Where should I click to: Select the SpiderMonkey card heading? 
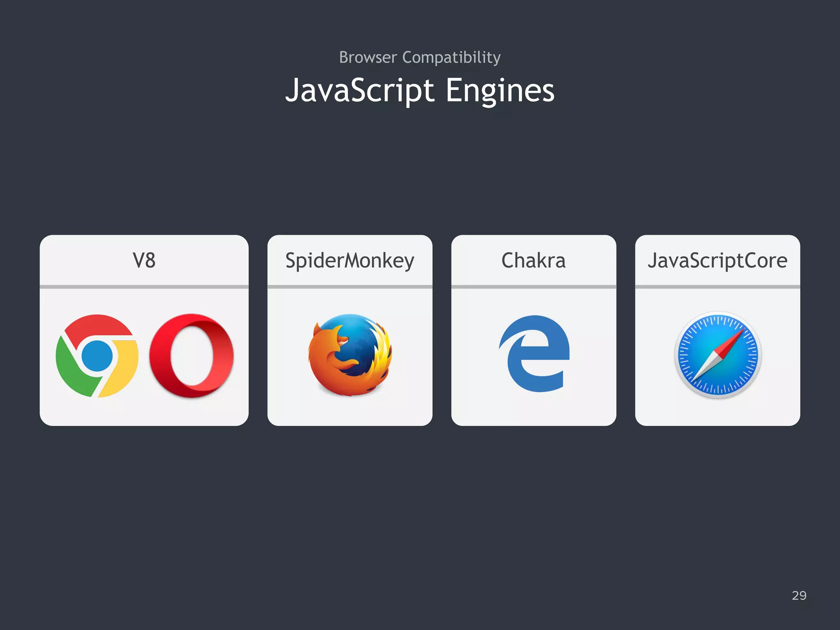350,262
